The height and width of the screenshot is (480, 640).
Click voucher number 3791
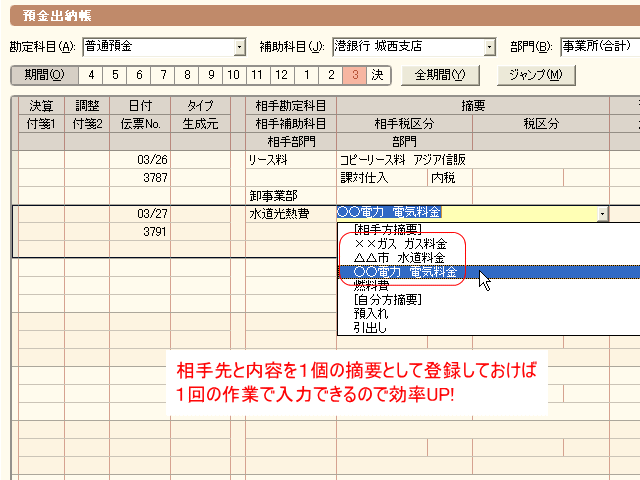click(x=140, y=231)
